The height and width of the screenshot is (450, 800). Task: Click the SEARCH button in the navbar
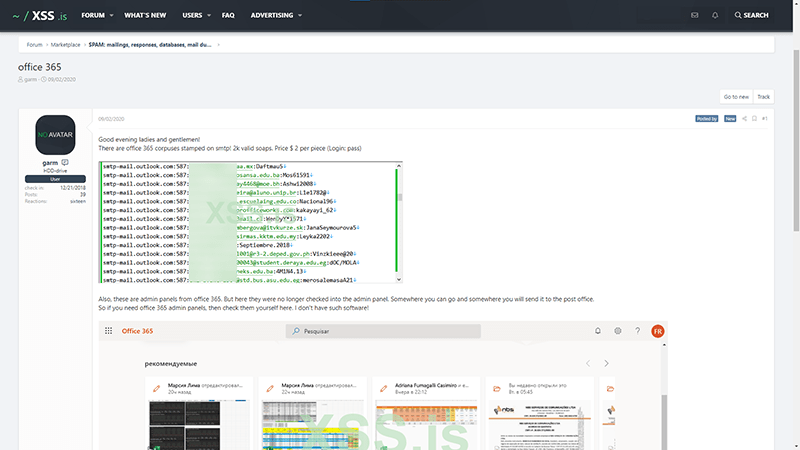point(752,15)
